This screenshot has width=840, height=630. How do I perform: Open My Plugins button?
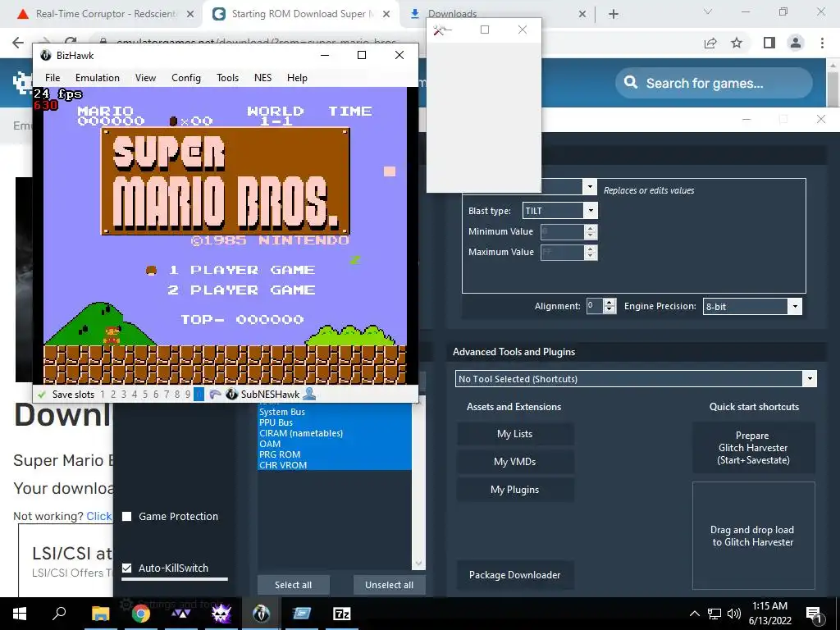click(515, 490)
